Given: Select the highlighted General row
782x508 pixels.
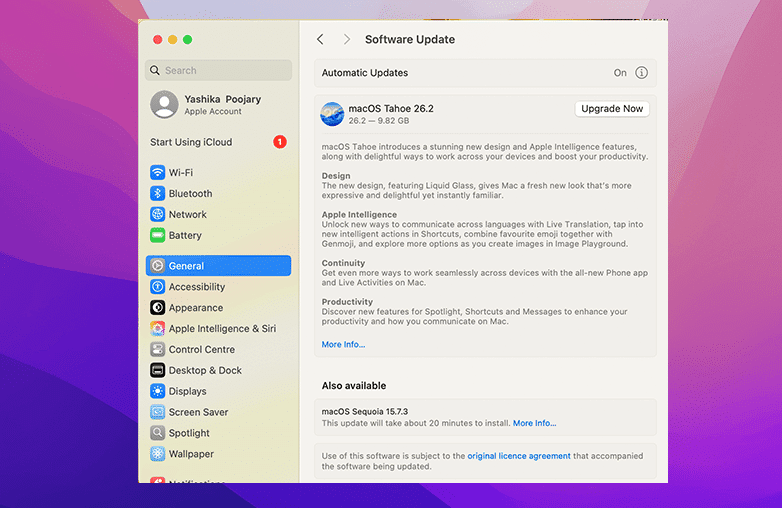Looking at the screenshot, I should 218,266.
